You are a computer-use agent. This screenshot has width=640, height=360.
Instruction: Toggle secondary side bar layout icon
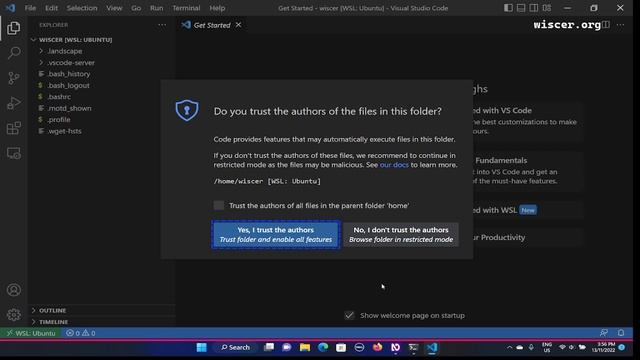point(533,8)
